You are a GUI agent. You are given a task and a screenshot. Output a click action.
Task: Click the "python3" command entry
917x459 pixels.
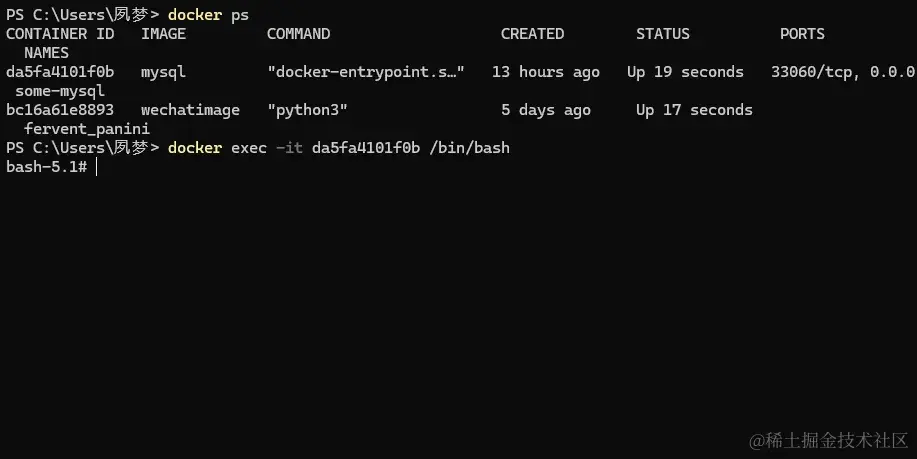(307, 110)
